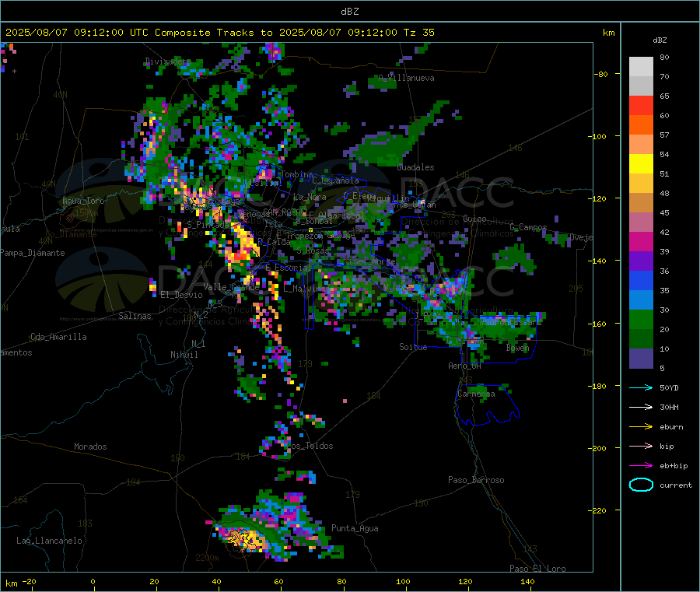
Task: Pick the orange 57-60 dBZ swatch
Action: tap(641, 125)
